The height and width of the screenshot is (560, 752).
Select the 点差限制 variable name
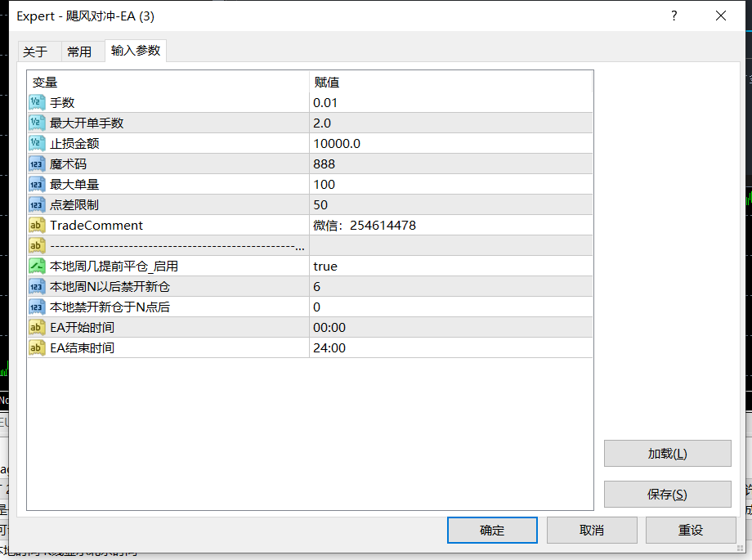pyautogui.click(x=74, y=205)
